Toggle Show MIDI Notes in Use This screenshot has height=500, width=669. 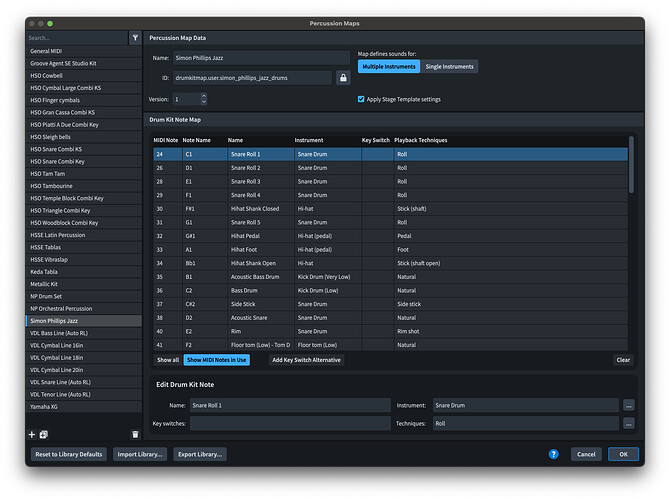pyautogui.click(x=216, y=360)
